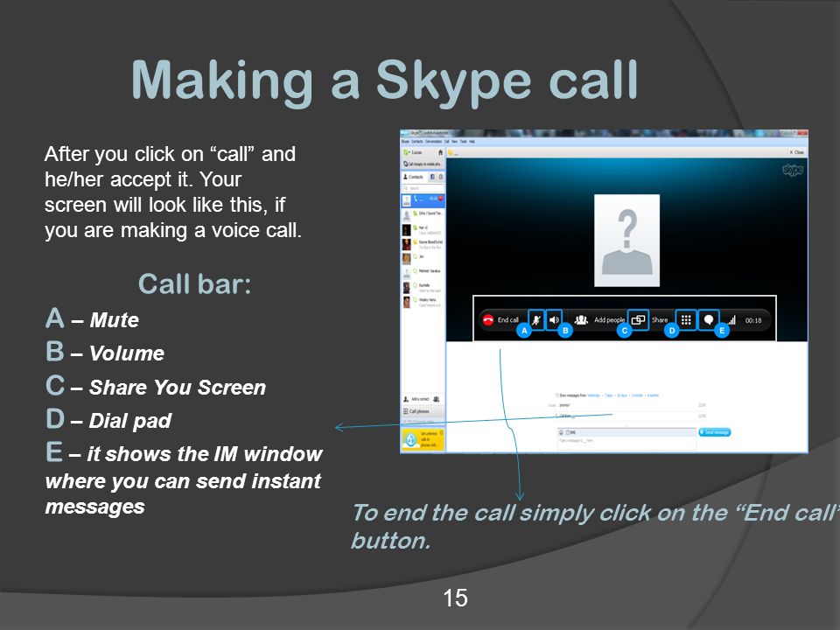
Task: Select the Echo / Sound Test contact
Action: (x=423, y=215)
